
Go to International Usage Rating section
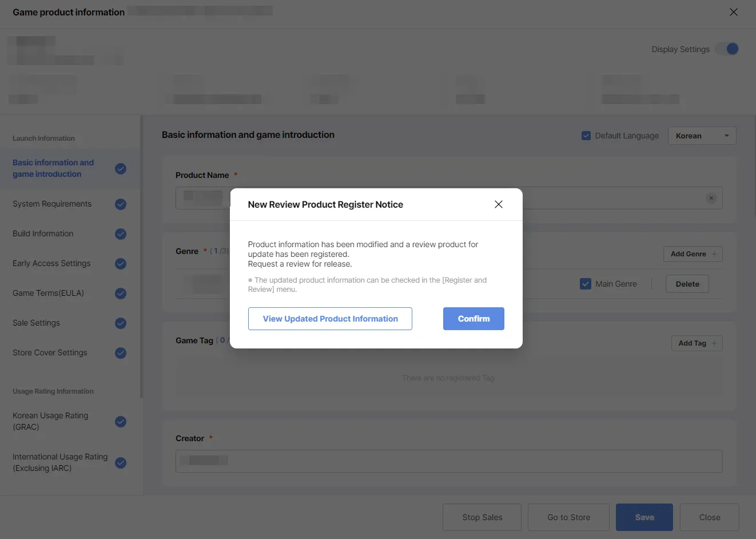[60, 462]
